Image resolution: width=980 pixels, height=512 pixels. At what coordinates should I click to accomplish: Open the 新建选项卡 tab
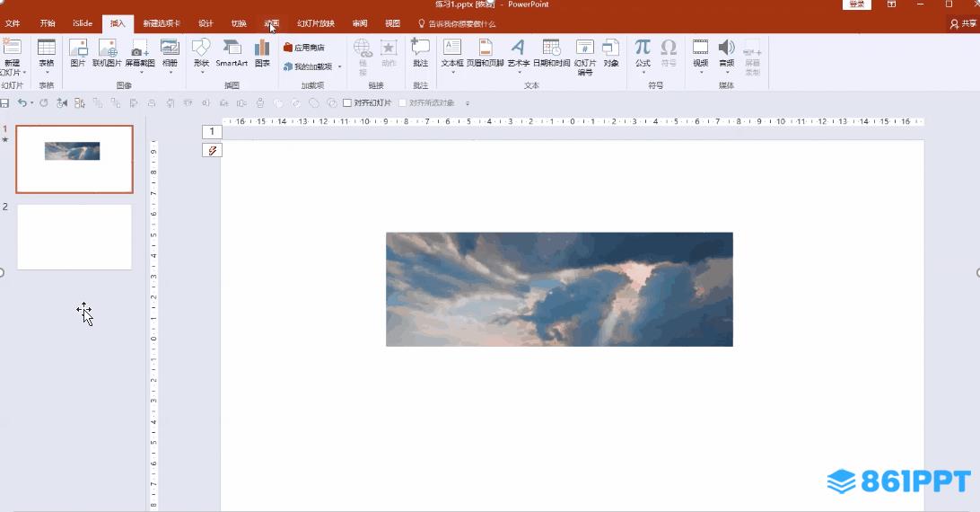coord(162,23)
